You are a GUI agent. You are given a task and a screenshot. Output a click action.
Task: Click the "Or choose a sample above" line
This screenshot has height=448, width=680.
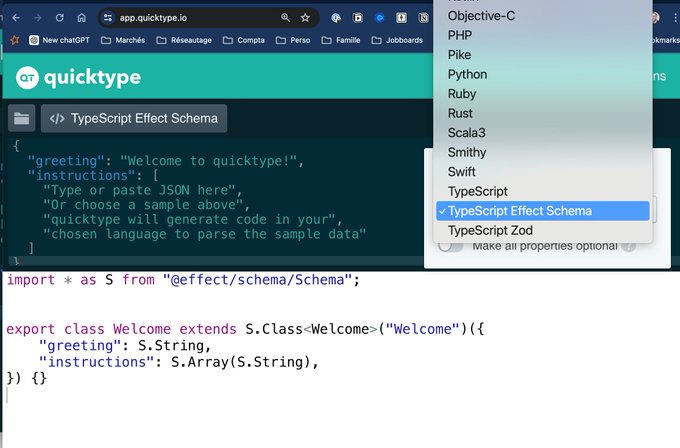[x=146, y=205]
